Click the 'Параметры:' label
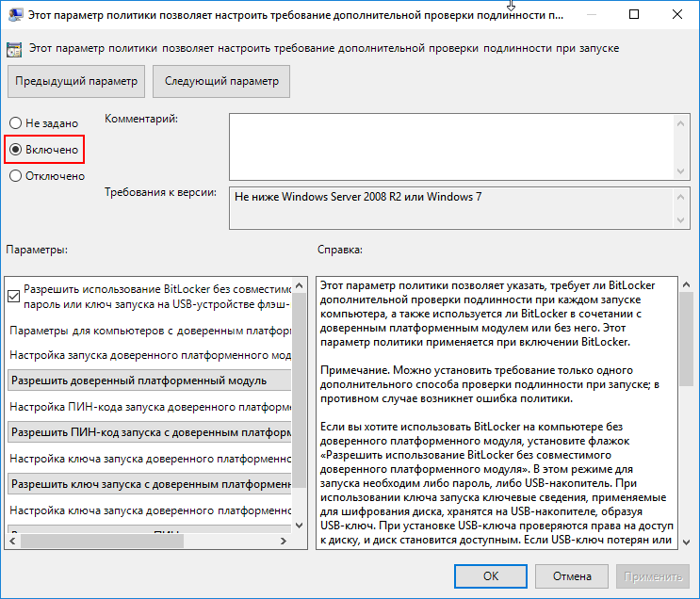Image resolution: width=700 pixels, height=599 pixels. click(x=37, y=250)
